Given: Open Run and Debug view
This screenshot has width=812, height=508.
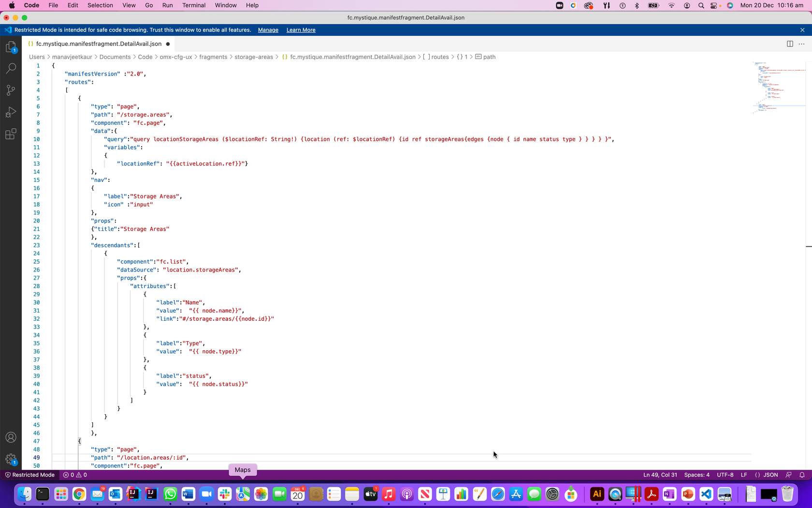Looking at the screenshot, I should 11,112.
